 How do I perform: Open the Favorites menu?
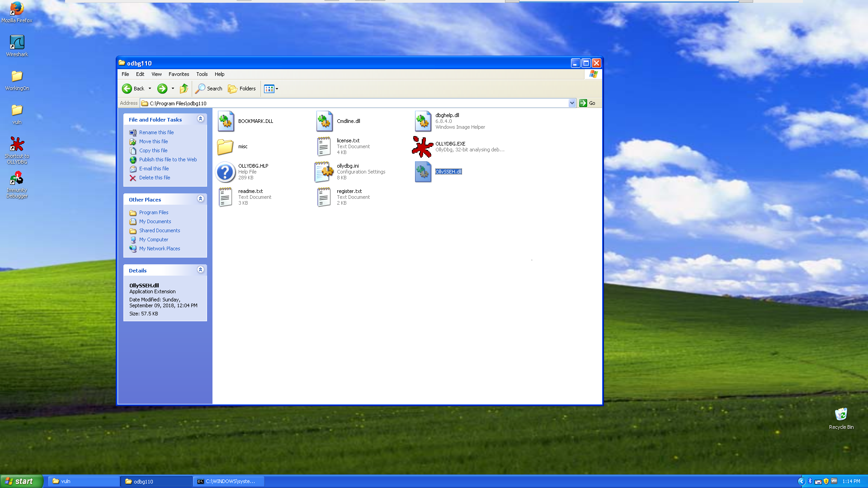coord(179,74)
